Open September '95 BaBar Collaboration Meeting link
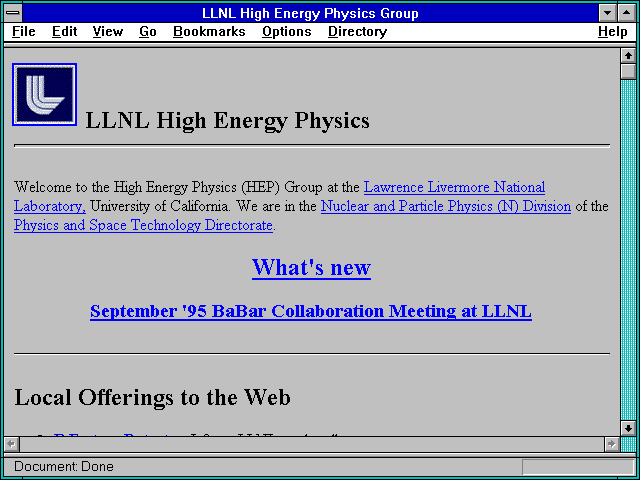 (311, 311)
